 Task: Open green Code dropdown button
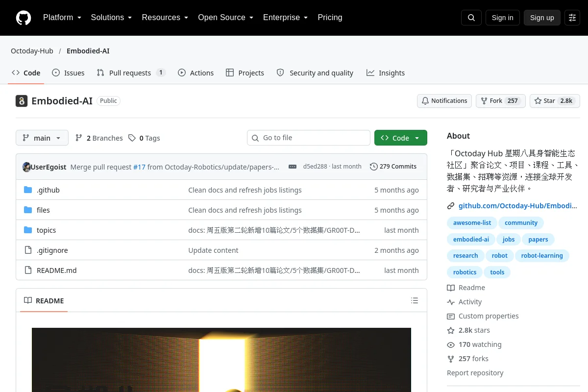401,138
